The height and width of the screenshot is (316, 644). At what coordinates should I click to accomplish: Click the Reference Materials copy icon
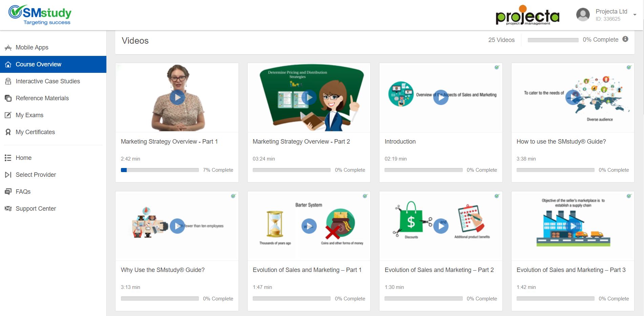tap(8, 98)
